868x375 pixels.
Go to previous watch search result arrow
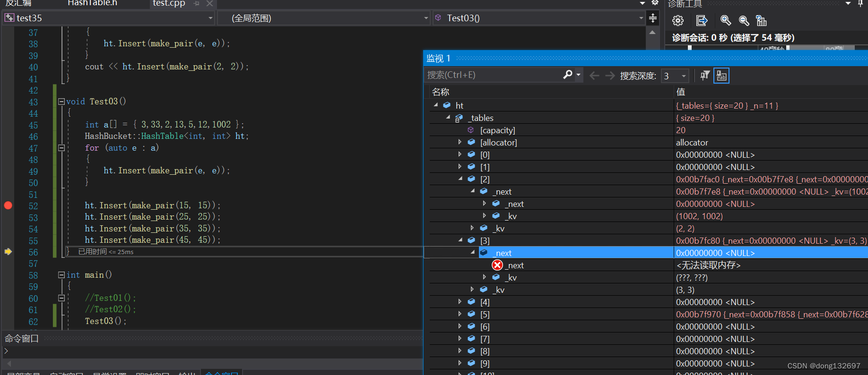(595, 76)
